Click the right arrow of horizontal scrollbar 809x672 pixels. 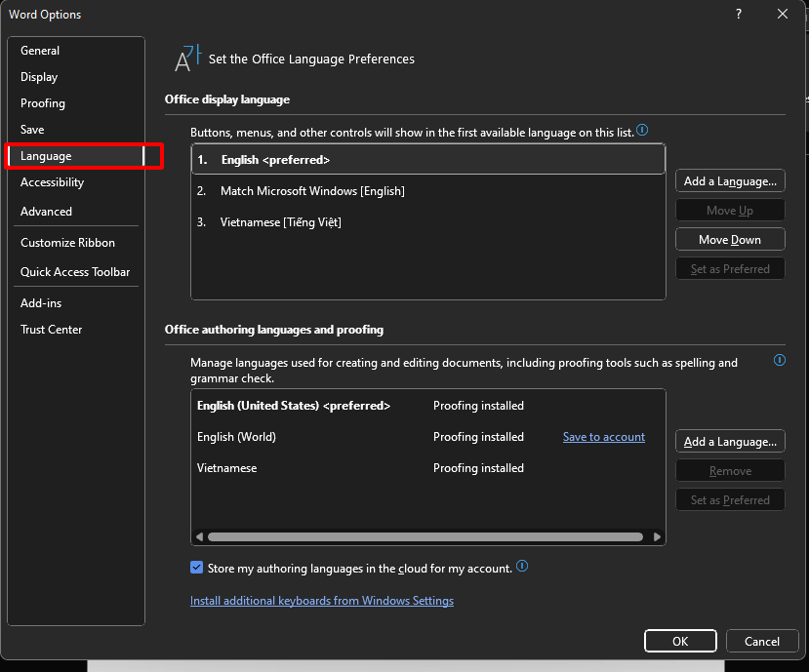point(657,535)
